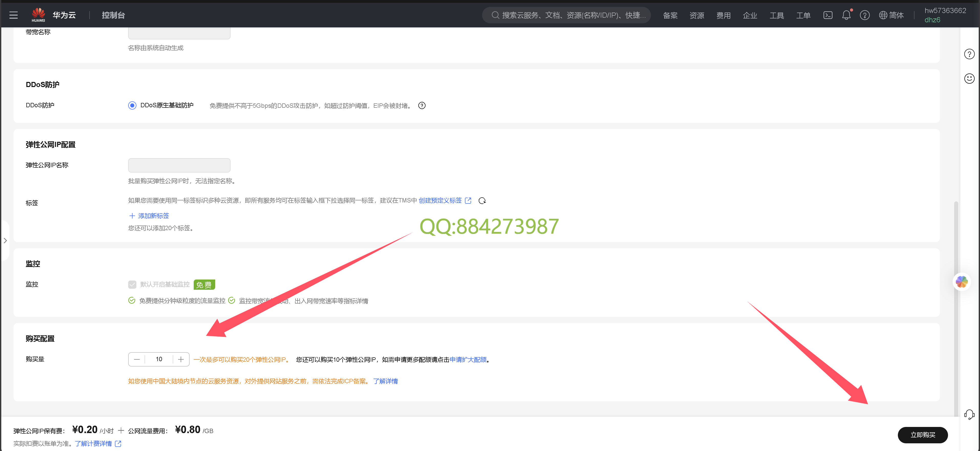980x451 pixels.
Task: Click the page vertical scrollbar
Action: pyautogui.click(x=956, y=308)
